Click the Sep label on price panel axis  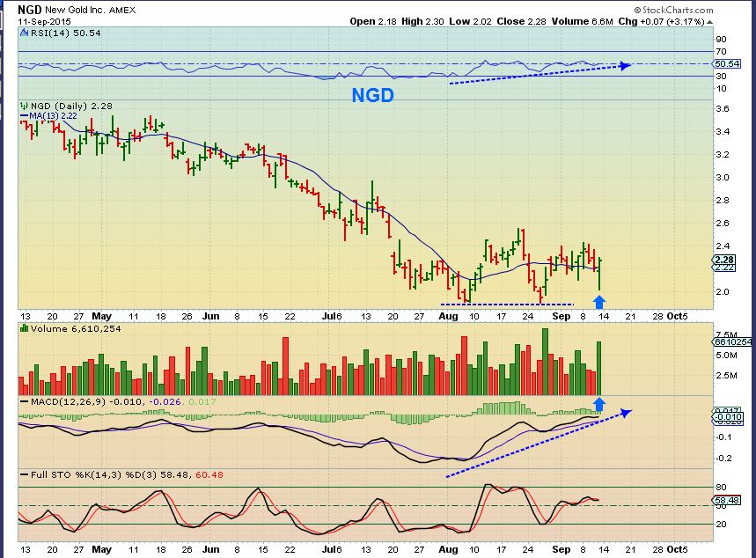point(561,316)
